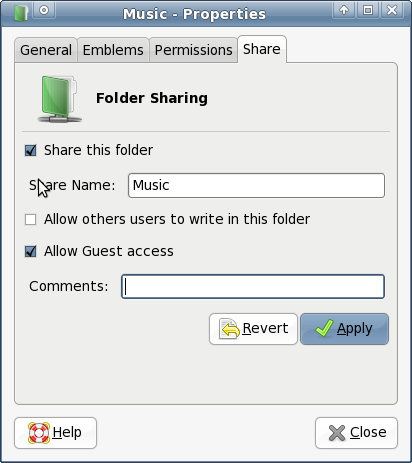The height and width of the screenshot is (463, 412).
Task: Click the Close button at bottom
Action: [356, 433]
